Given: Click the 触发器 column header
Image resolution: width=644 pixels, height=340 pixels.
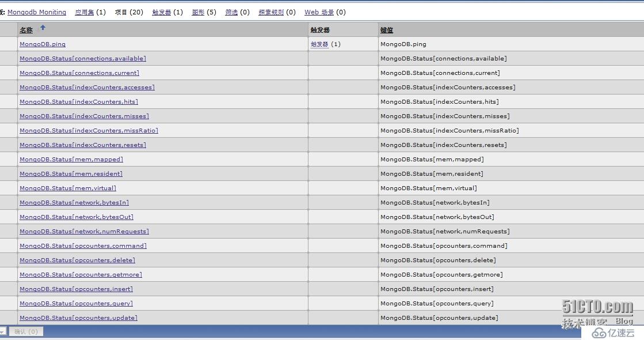Looking at the screenshot, I should coord(320,30).
